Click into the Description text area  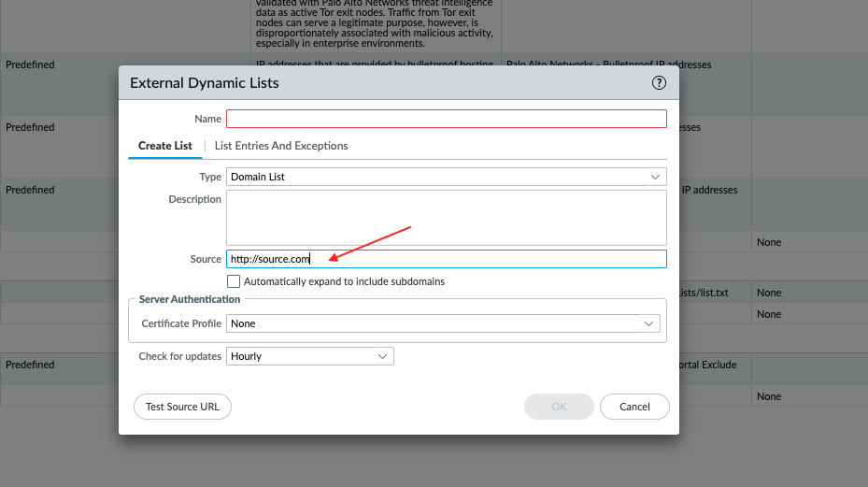(446, 217)
